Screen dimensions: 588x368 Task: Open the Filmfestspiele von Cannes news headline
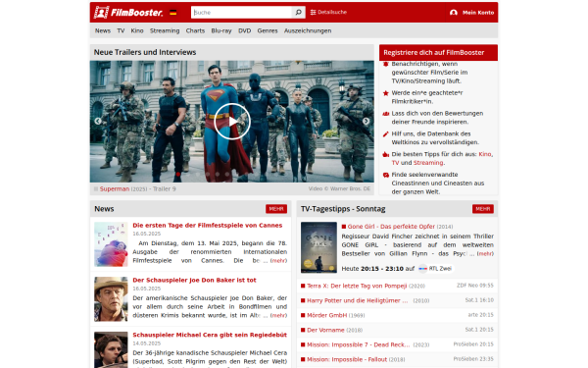(208, 226)
